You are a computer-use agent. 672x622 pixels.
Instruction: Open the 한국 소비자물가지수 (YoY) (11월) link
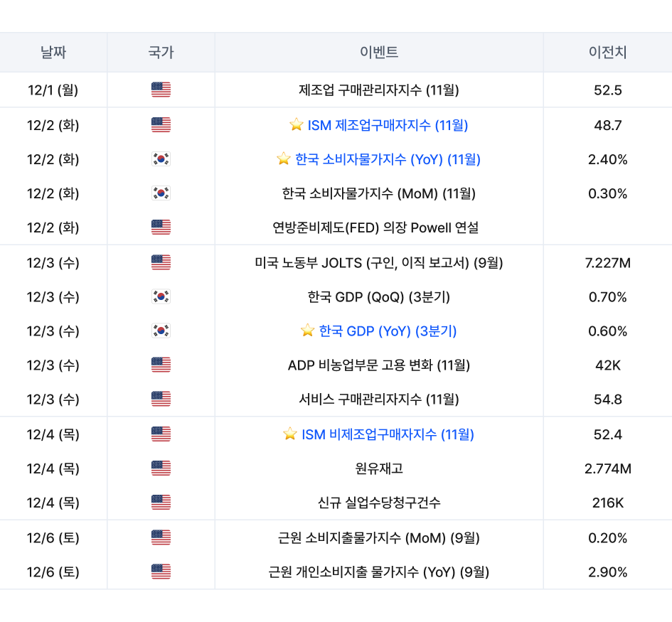click(x=388, y=159)
